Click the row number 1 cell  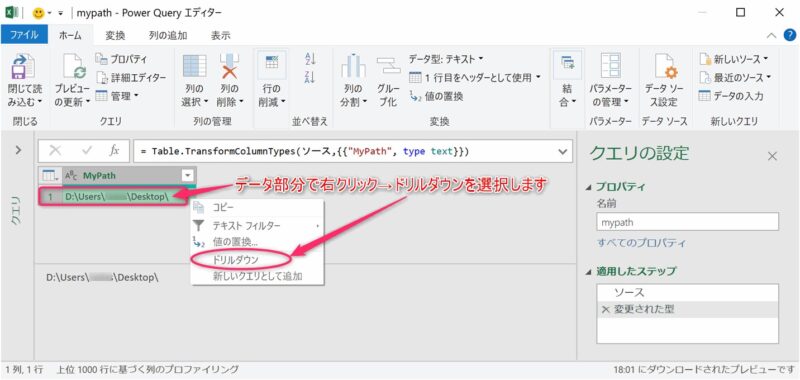point(50,196)
